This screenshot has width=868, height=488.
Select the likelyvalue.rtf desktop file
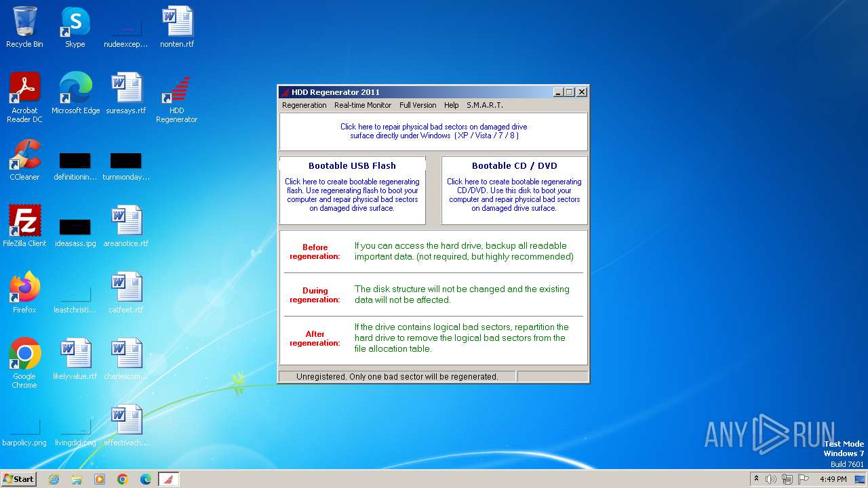click(75, 359)
